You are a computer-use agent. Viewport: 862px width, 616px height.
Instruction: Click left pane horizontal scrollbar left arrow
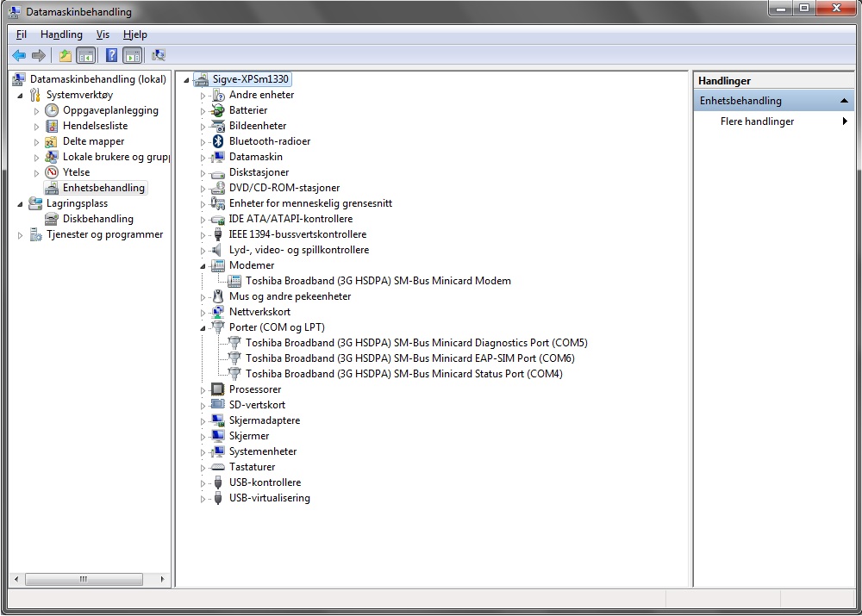(x=16, y=579)
